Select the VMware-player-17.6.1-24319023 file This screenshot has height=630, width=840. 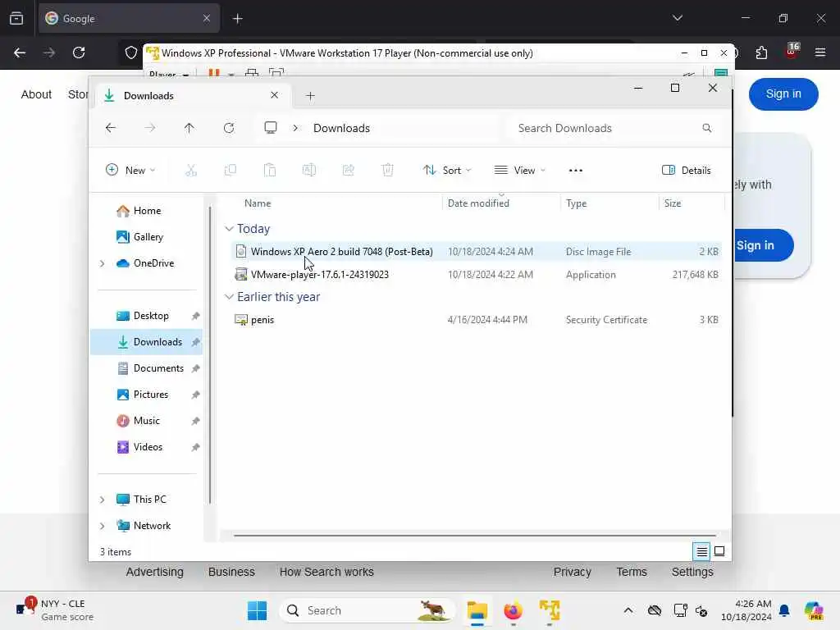tap(476, 275)
